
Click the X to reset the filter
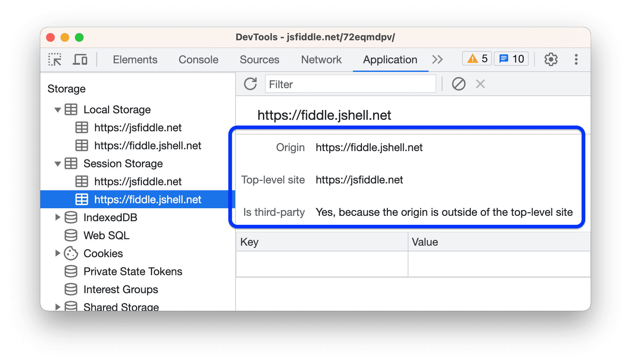click(x=480, y=84)
